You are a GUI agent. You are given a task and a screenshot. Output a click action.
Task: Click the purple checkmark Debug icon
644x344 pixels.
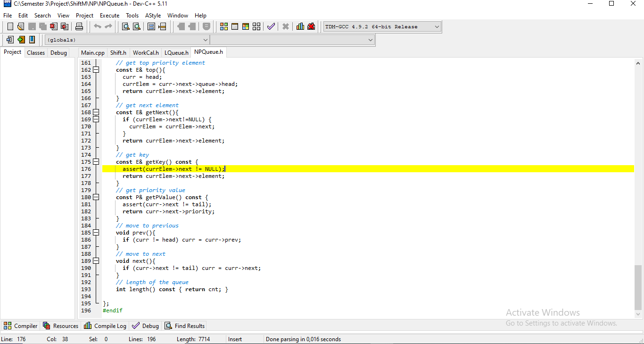click(271, 26)
